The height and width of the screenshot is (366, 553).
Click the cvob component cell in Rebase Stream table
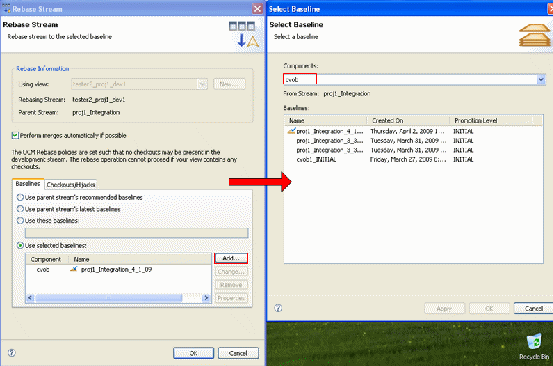(43, 269)
